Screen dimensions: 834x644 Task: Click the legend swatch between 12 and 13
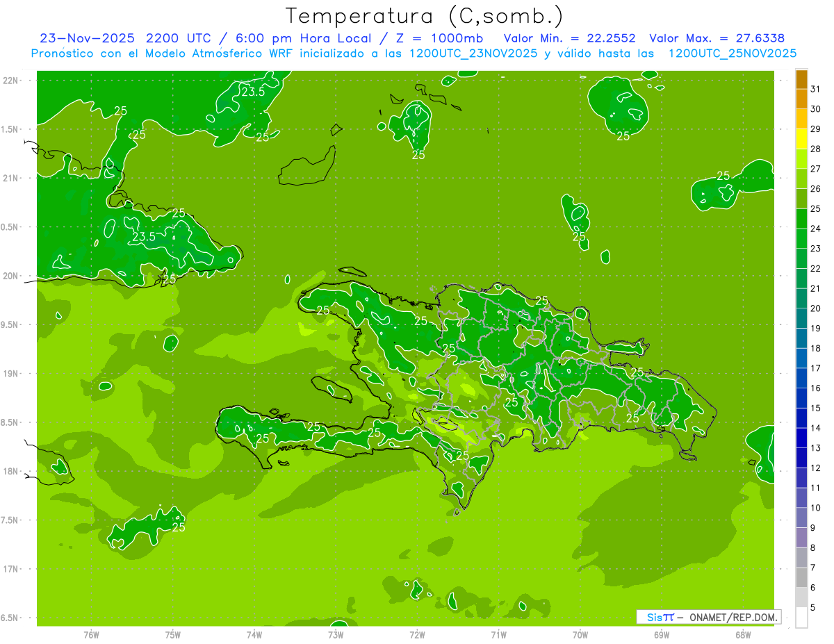[801, 458]
